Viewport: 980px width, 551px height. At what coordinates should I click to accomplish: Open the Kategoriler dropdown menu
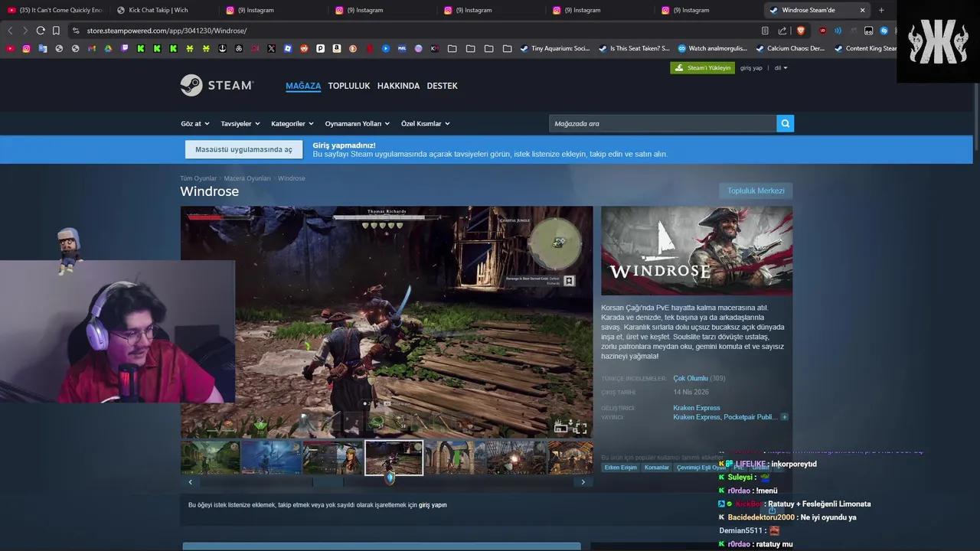[x=291, y=123]
